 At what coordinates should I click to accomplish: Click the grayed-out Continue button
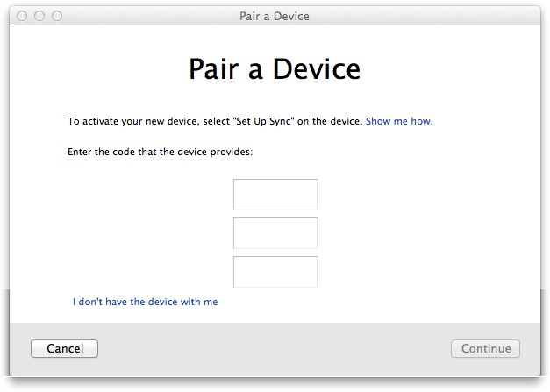[x=485, y=348]
